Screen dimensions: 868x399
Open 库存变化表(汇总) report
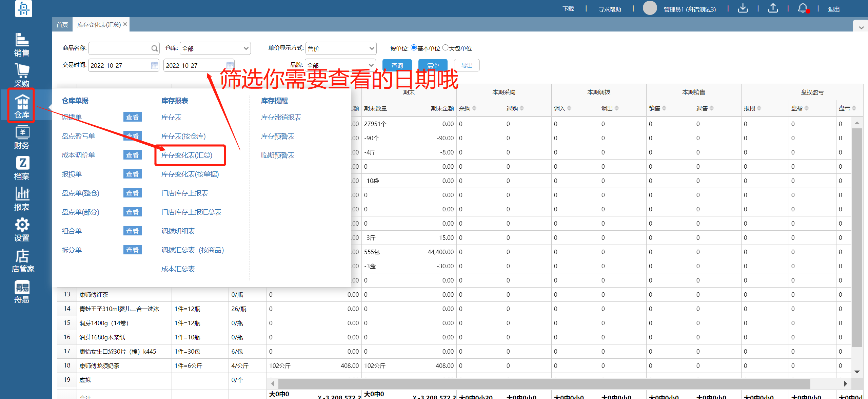pyautogui.click(x=187, y=155)
